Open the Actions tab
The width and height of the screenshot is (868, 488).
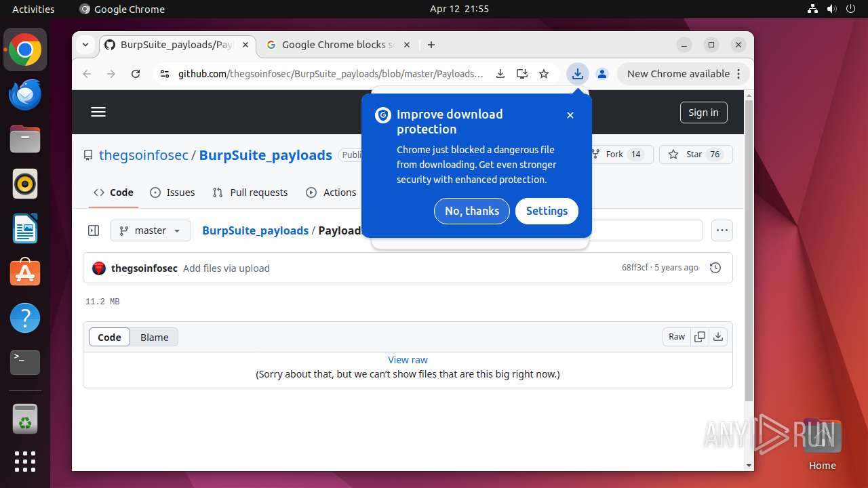(x=331, y=192)
